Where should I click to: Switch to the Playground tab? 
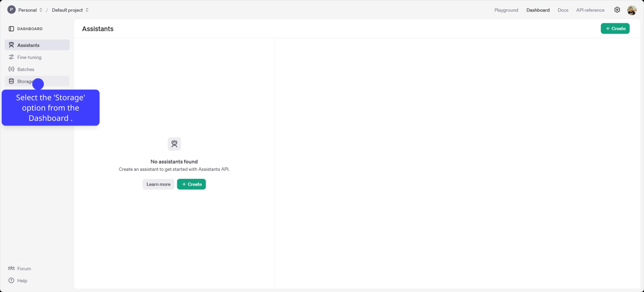coord(506,10)
